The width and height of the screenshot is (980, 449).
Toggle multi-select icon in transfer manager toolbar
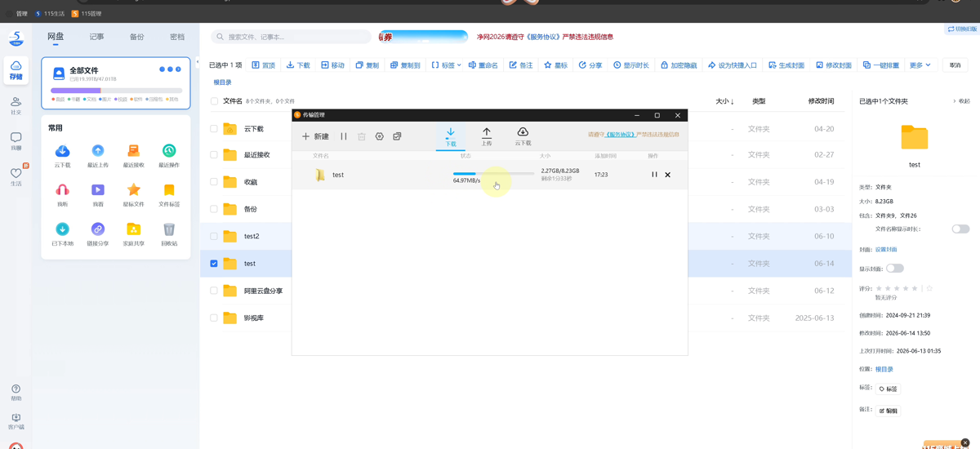(x=397, y=136)
